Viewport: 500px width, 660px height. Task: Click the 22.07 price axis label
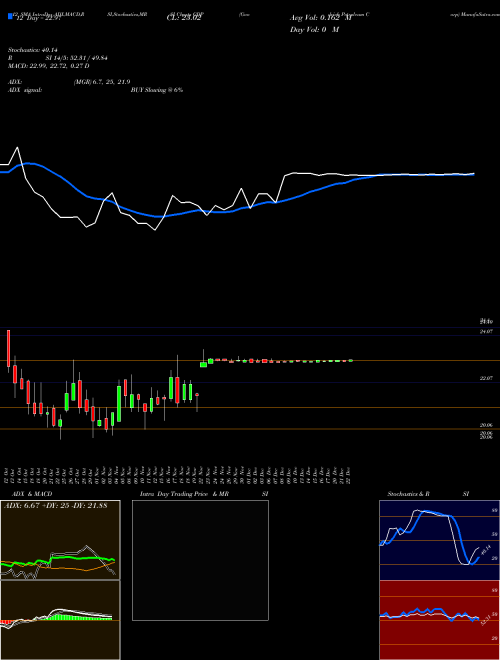click(x=486, y=379)
